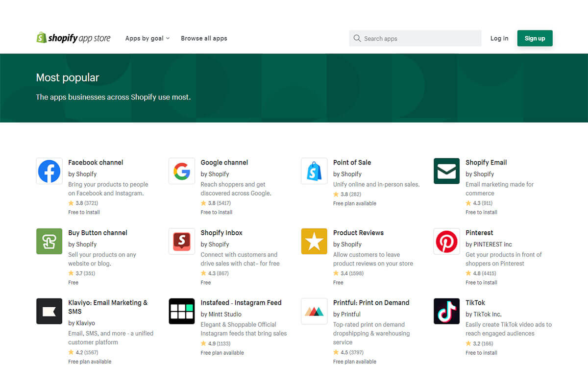This screenshot has width=588, height=392.
Task: Open the Facebook channel app icon
Action: (49, 171)
